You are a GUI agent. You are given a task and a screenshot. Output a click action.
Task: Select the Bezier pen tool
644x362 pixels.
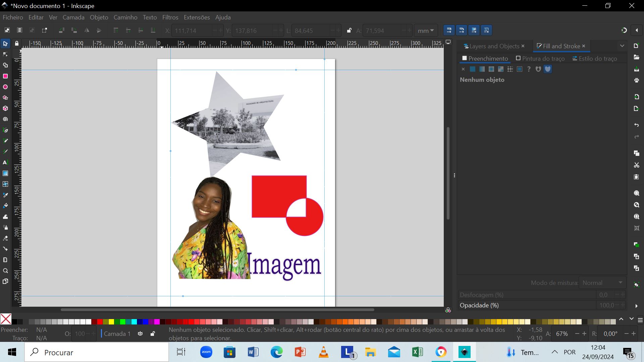tap(5, 130)
